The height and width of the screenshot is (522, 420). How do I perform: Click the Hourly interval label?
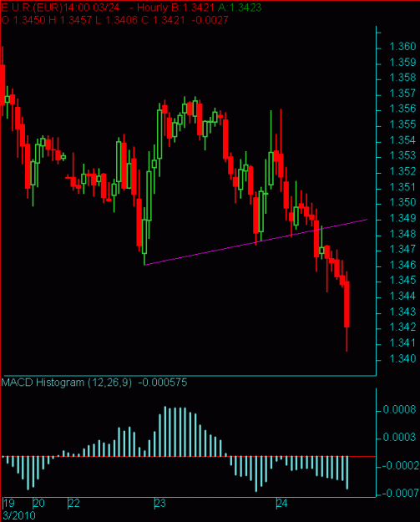coord(152,8)
